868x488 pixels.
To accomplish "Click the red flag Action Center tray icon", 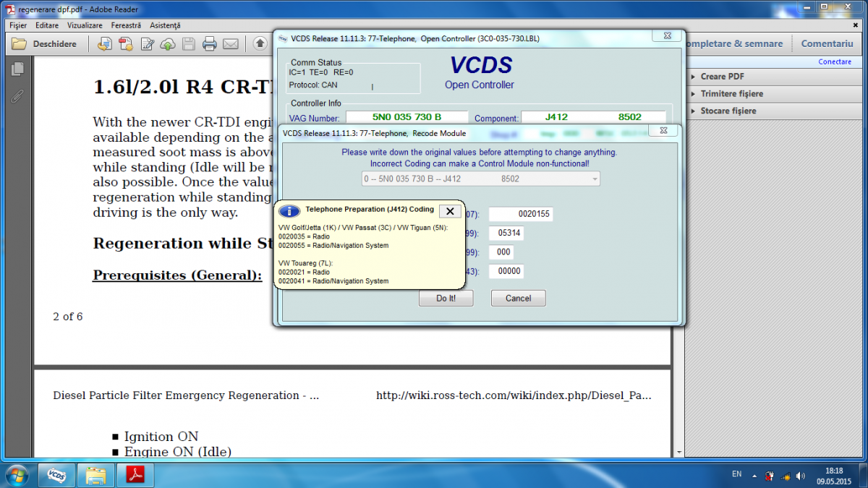I will [770, 475].
